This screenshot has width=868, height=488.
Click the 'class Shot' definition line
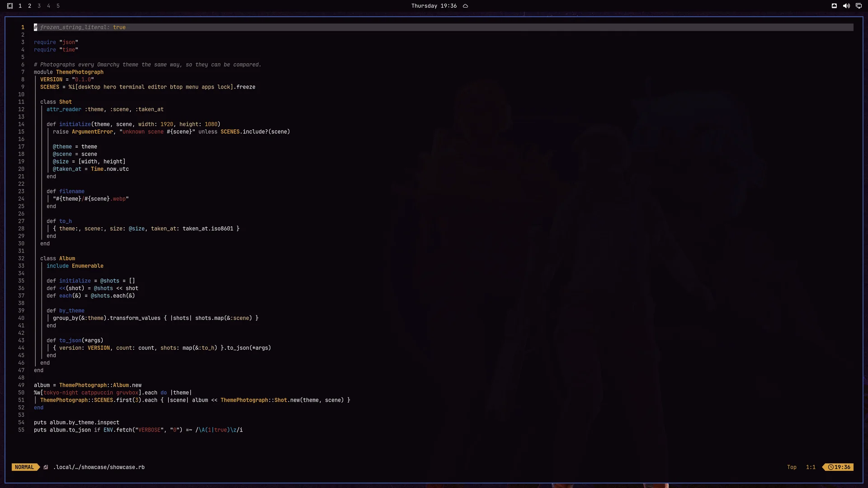click(x=56, y=102)
